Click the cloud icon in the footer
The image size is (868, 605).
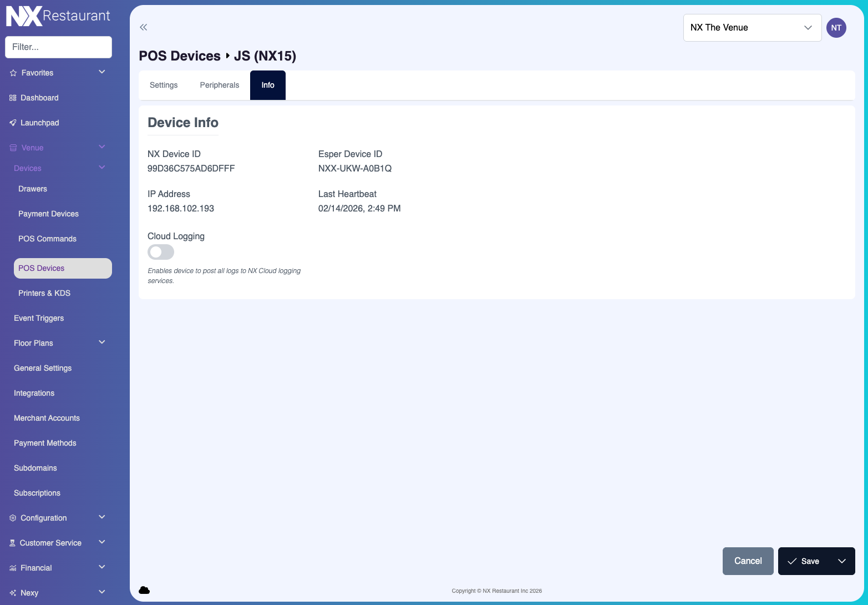click(x=144, y=590)
